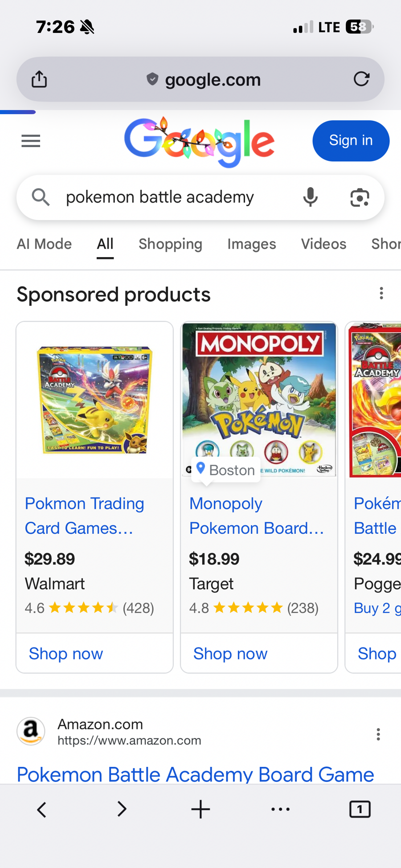Open a new tab with plus icon

200,809
